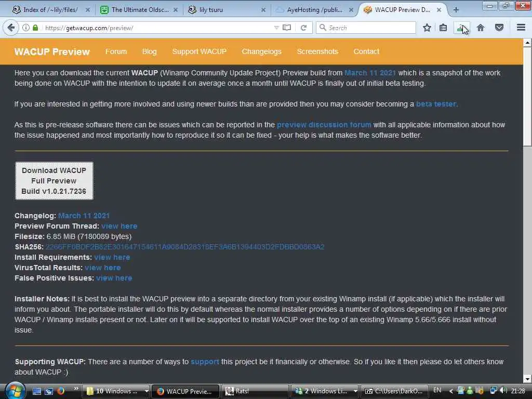Open '2 Windows Li...' taskbar group
Screen dimensions: 532x399
point(325,391)
